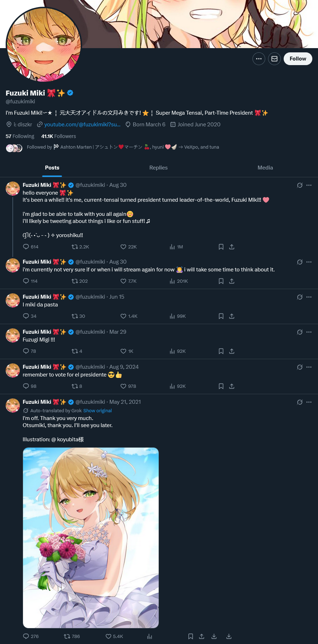Open Grok icon on the Jun 15 post
The image size is (318, 644).
click(300, 297)
